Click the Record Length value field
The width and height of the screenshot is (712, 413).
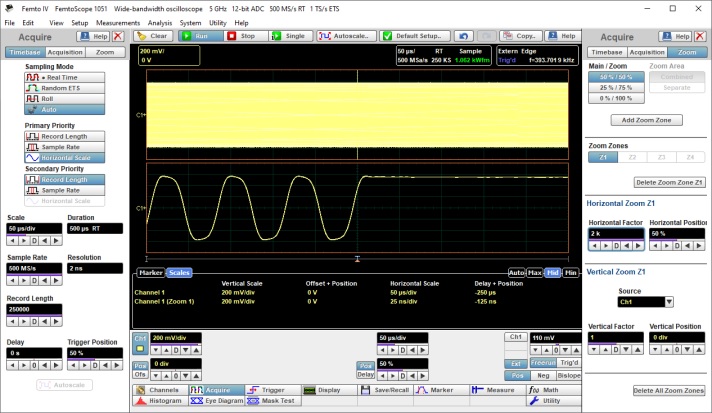tap(33, 309)
